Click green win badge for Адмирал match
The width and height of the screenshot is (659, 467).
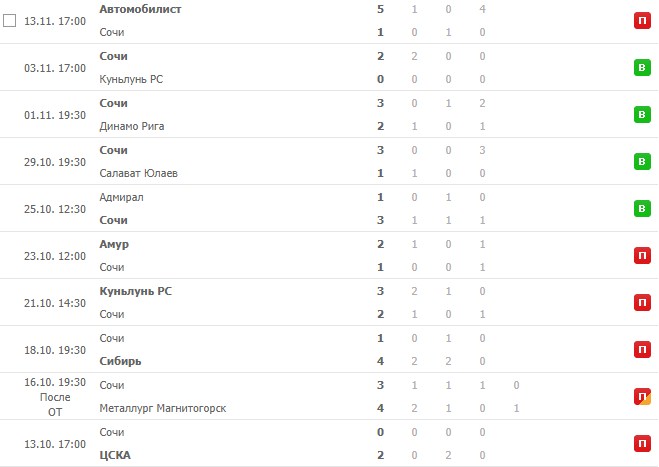pos(640,209)
